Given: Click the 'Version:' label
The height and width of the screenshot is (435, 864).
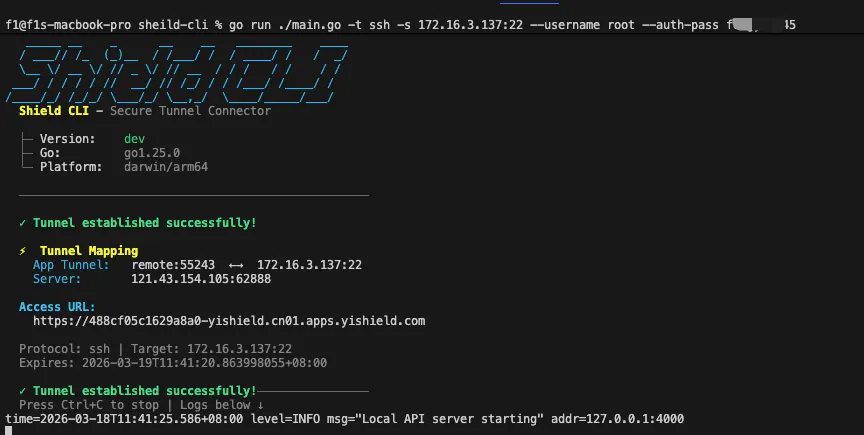Looking at the screenshot, I should 68,139.
